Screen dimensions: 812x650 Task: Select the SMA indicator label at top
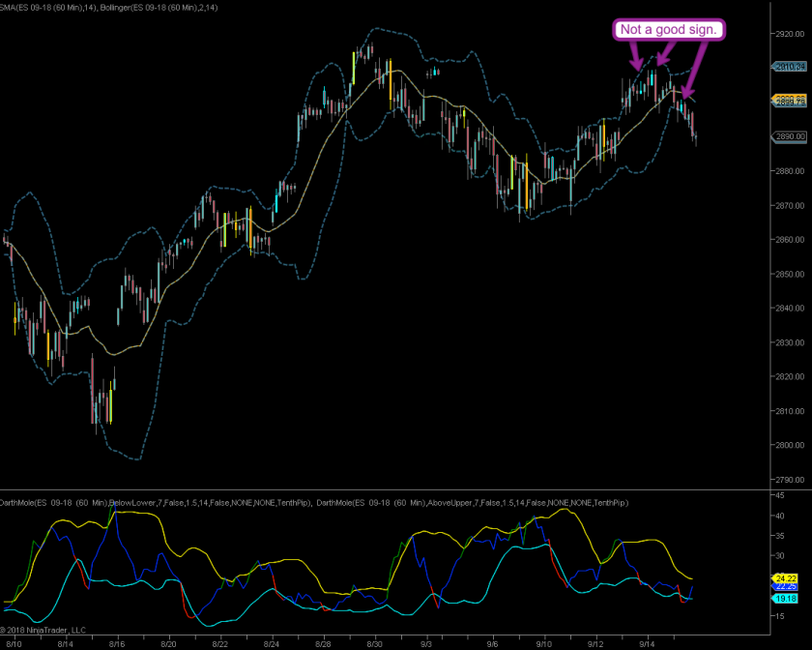coord(47,8)
